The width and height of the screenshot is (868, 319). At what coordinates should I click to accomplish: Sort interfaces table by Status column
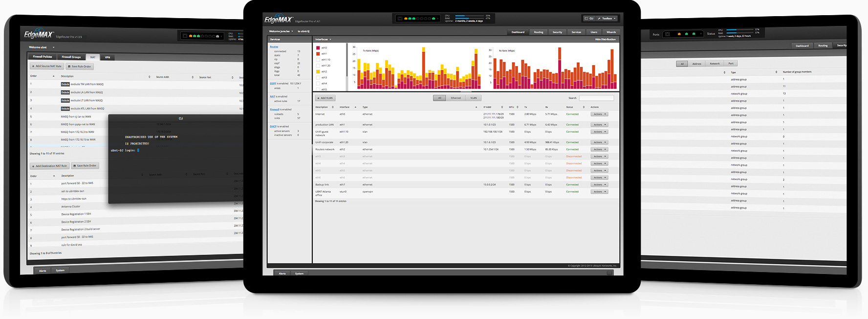point(575,107)
